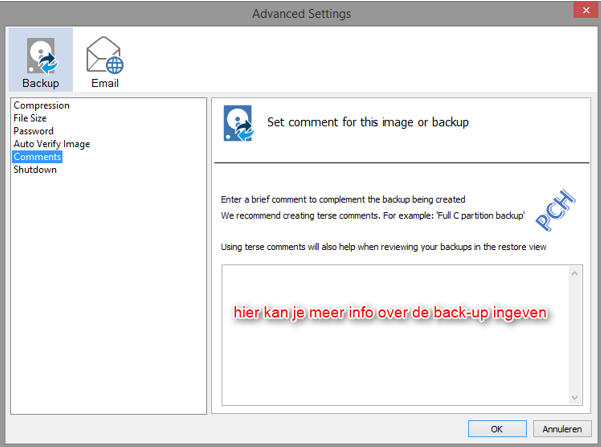Confirm settings with the OK button
The height and width of the screenshot is (447, 601).
click(x=497, y=429)
